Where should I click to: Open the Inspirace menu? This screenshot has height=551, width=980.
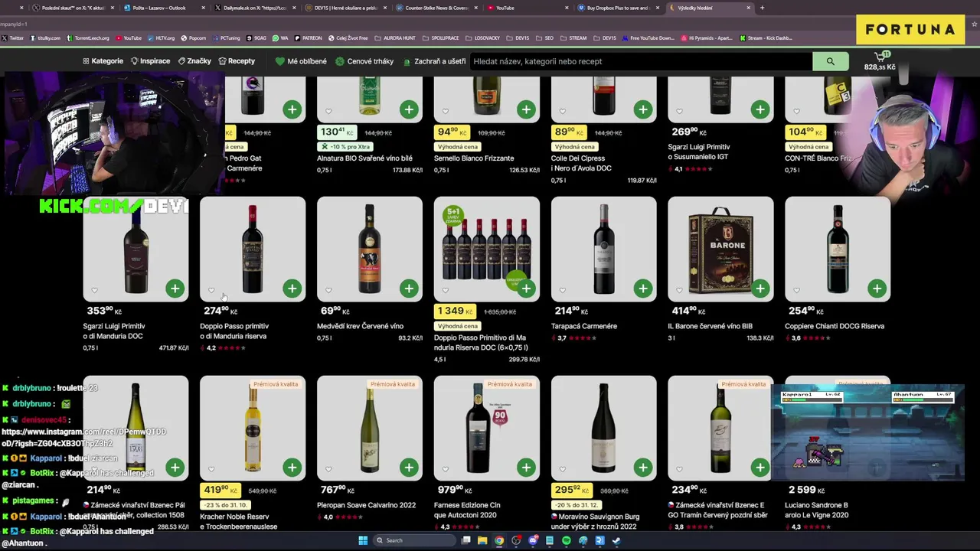pos(150,61)
